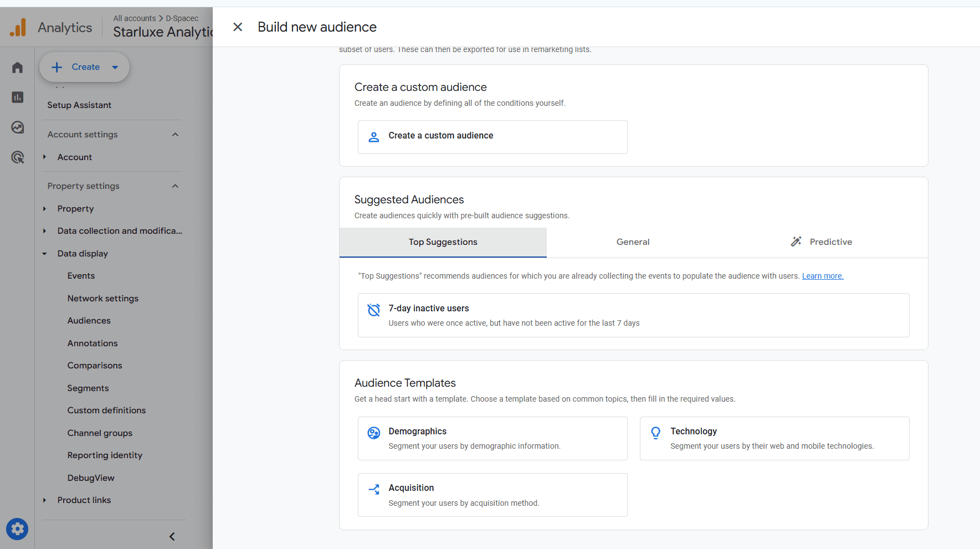This screenshot has width=980, height=549.
Task: Click the Home icon in the left rail
Action: [17, 67]
